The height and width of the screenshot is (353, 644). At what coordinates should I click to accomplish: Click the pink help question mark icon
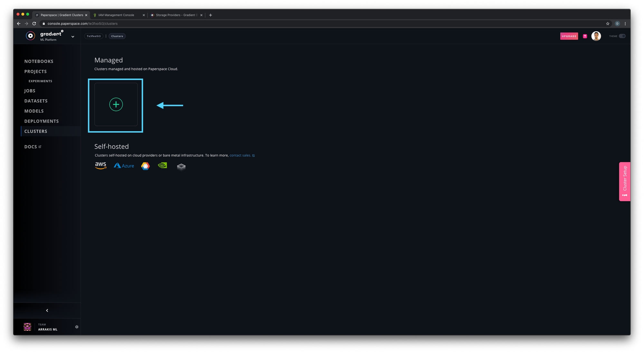(585, 36)
